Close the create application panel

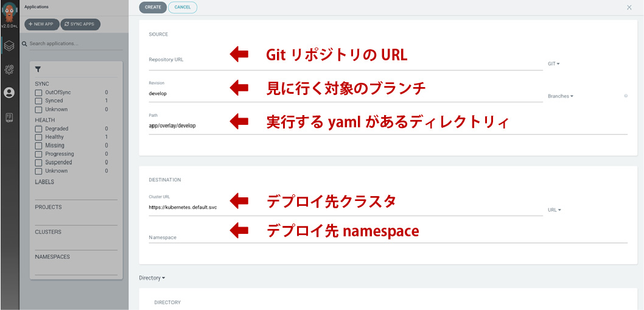[629, 7]
